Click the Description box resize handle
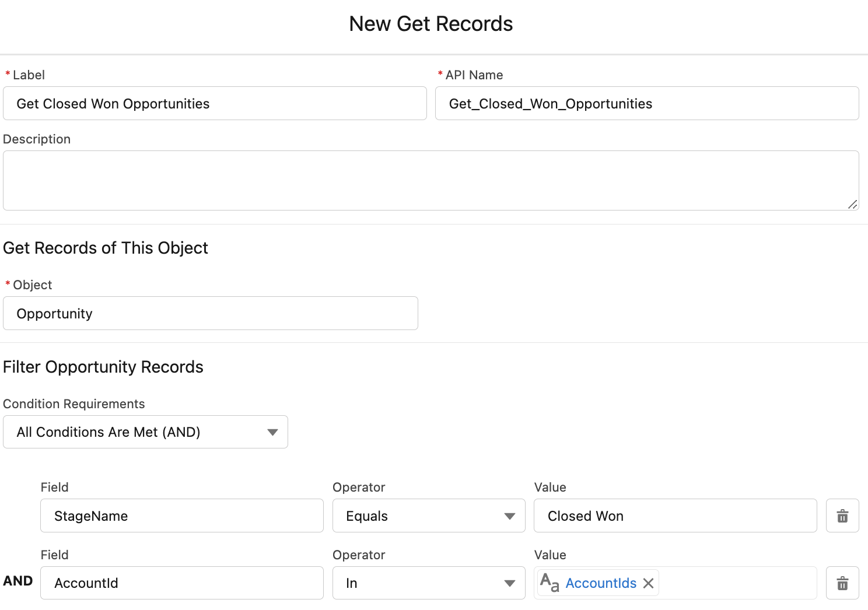 pos(853,205)
